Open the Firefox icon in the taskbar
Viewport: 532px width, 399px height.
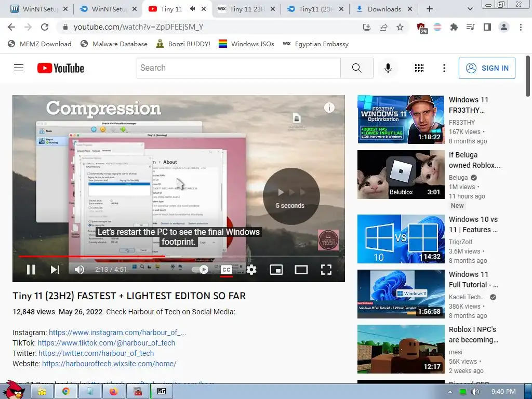(113, 392)
